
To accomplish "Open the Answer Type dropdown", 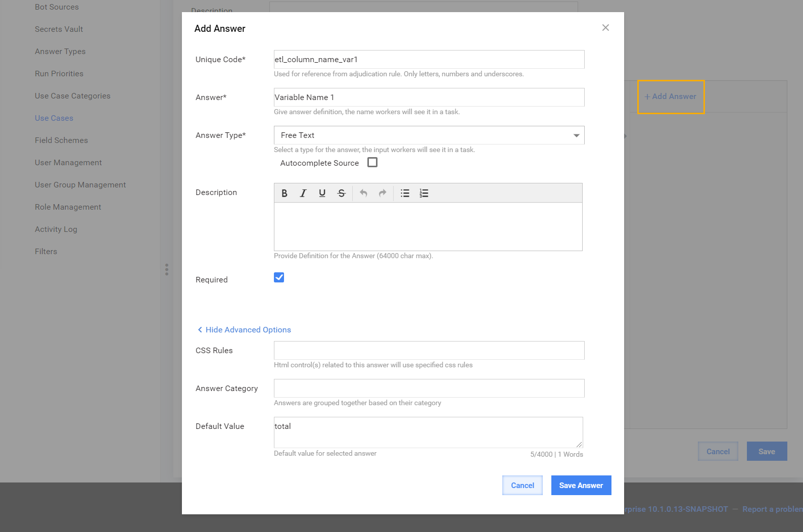I will click(429, 135).
